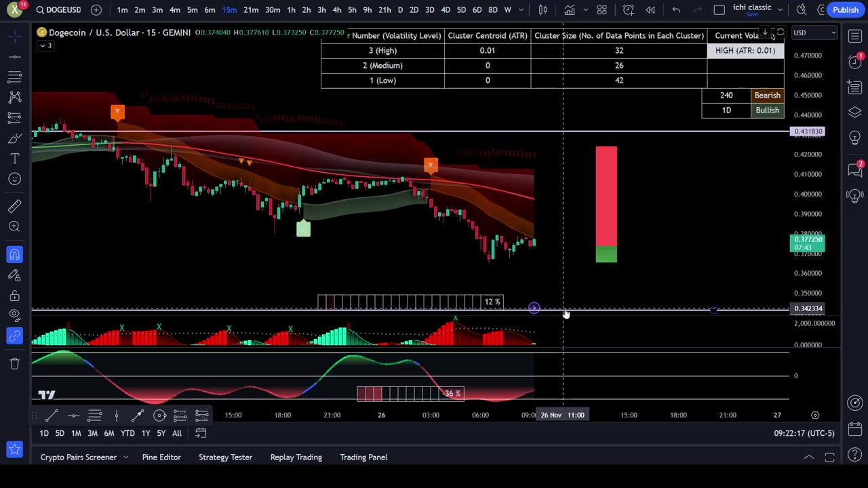Select the patterns drawing tool
The width and height of the screenshot is (868, 488).
tap(14, 97)
